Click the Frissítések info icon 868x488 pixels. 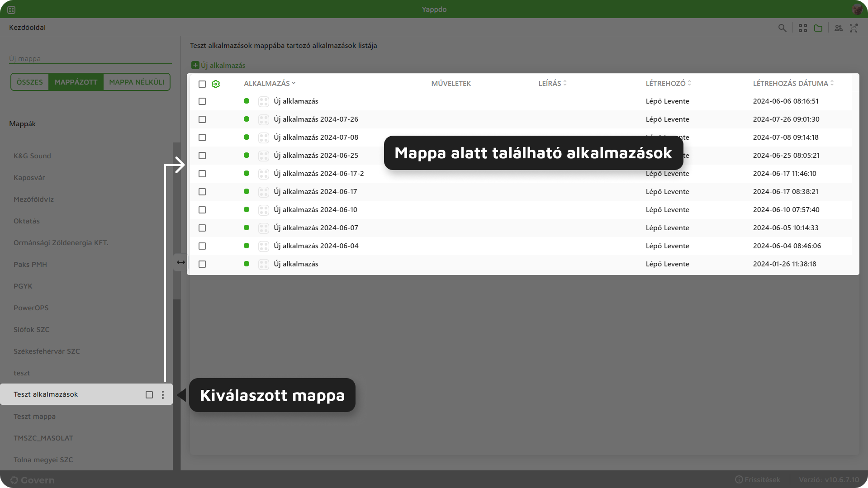coord(739,479)
